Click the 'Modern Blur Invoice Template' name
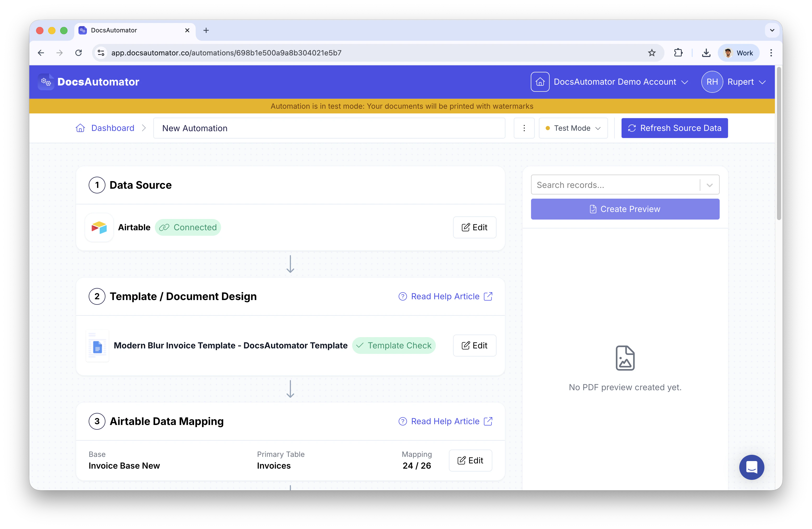Viewport: 812px width, 529px height. coord(231,346)
